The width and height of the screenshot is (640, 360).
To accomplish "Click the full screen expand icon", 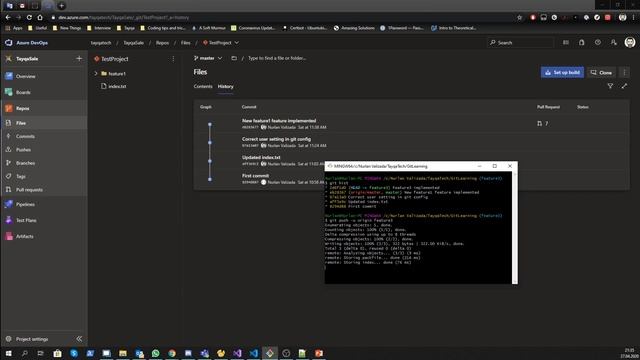I will point(624,86).
